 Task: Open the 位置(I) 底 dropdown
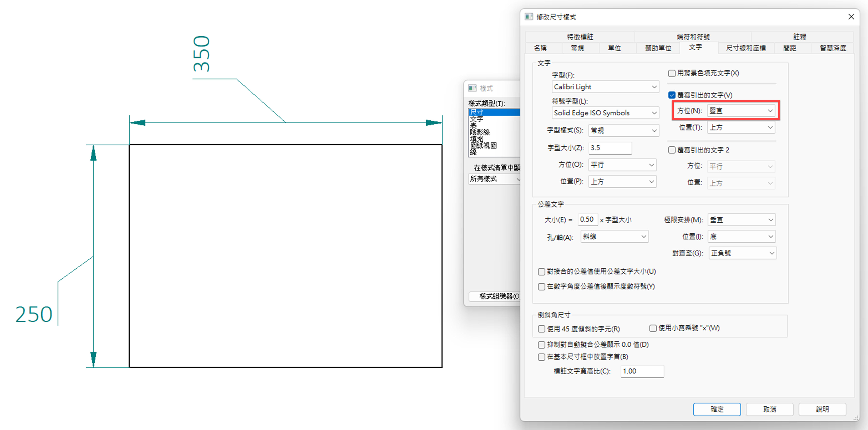(x=742, y=237)
